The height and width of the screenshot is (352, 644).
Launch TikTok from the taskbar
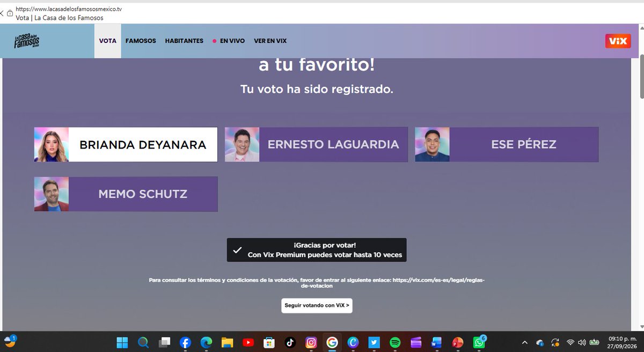pyautogui.click(x=290, y=342)
